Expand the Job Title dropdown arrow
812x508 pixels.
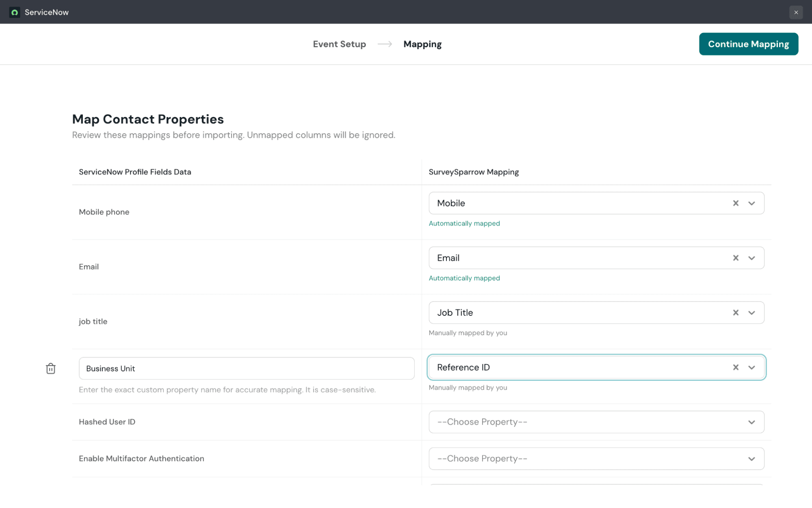pyautogui.click(x=751, y=313)
